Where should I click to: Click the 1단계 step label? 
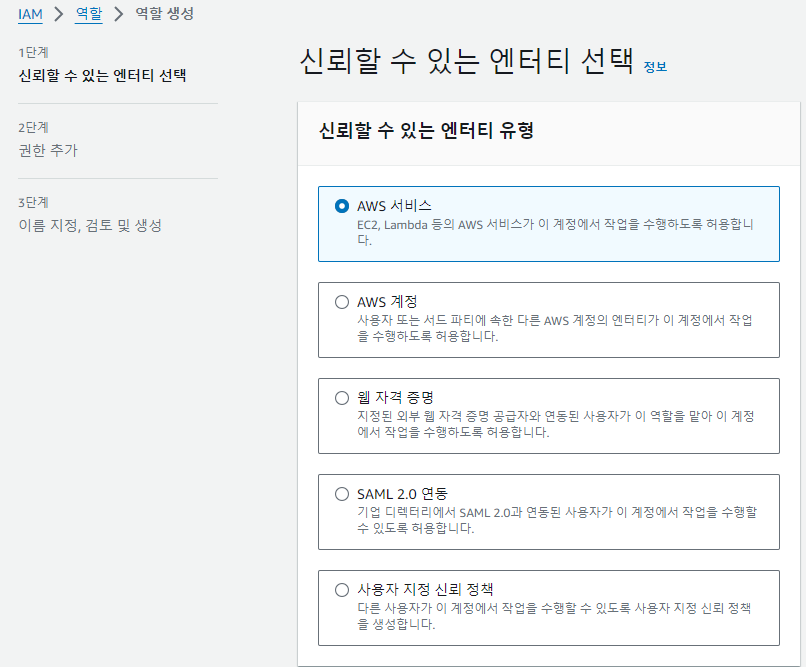tap(33, 52)
